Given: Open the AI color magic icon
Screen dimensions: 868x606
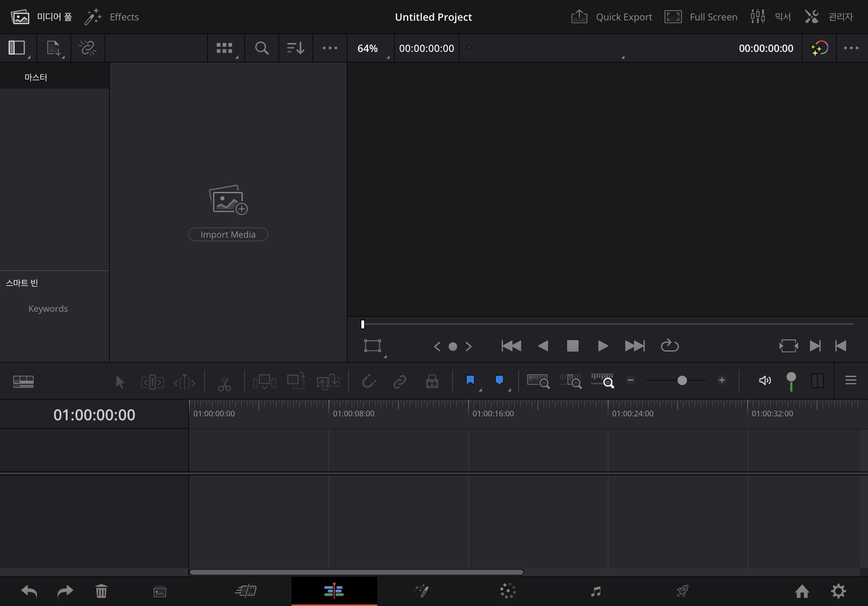Looking at the screenshot, I should (x=819, y=48).
